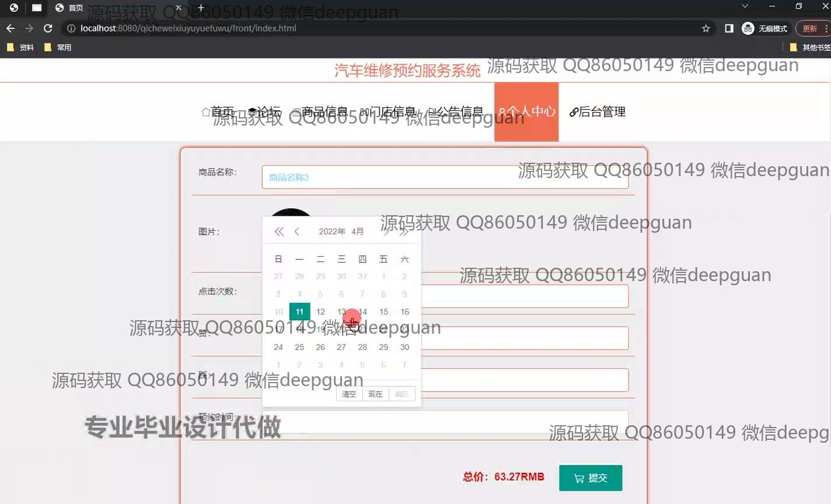
Task: Open a new browser tab
Action: tap(201, 8)
